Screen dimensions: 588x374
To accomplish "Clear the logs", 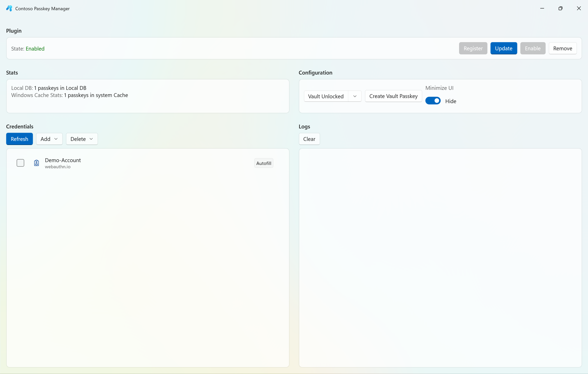I will pyautogui.click(x=309, y=139).
